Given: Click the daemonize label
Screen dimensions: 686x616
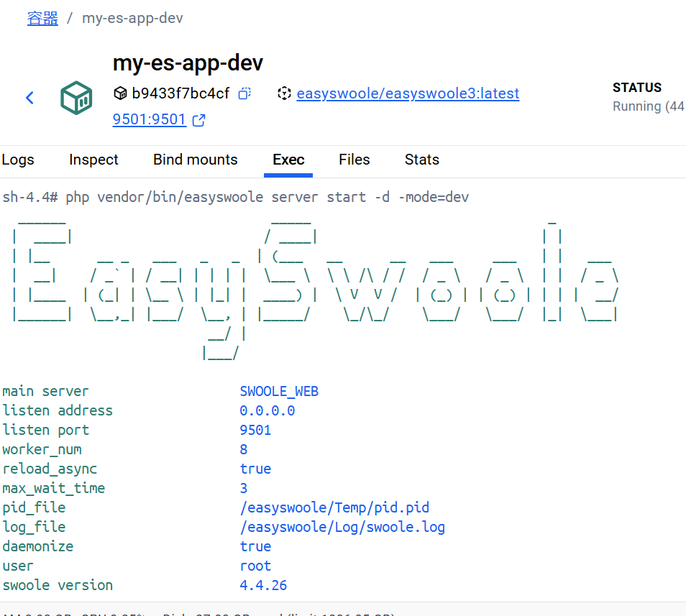Looking at the screenshot, I should pos(37,546).
